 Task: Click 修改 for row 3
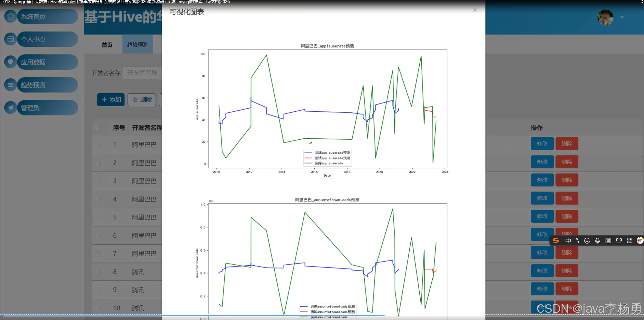pyautogui.click(x=542, y=180)
